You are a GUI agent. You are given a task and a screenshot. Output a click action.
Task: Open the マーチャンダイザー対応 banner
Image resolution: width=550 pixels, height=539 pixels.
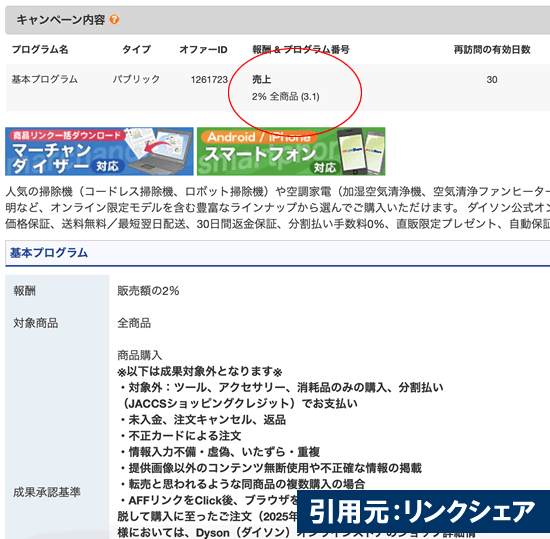(99, 151)
